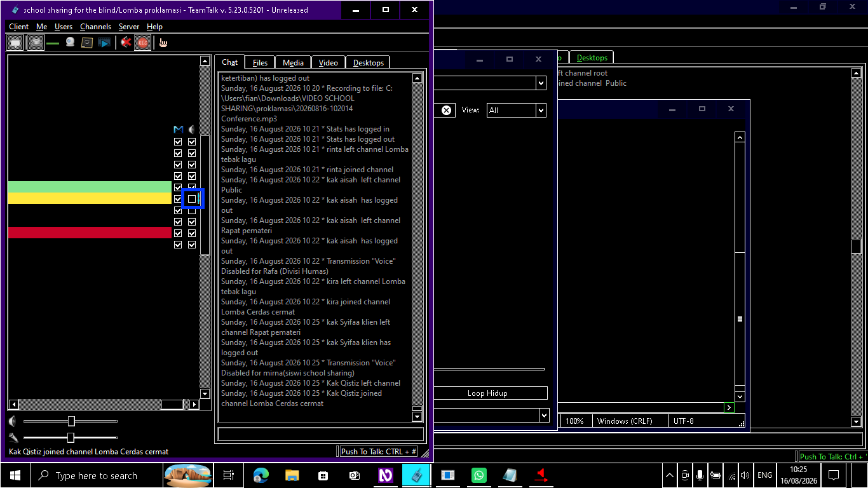Clear the filter with the X button beside View

(x=447, y=110)
